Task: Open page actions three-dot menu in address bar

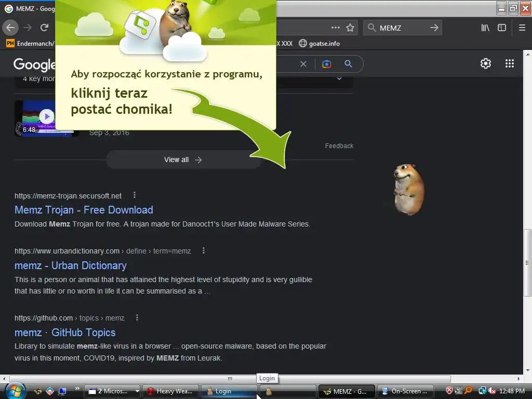Action: 335,28
